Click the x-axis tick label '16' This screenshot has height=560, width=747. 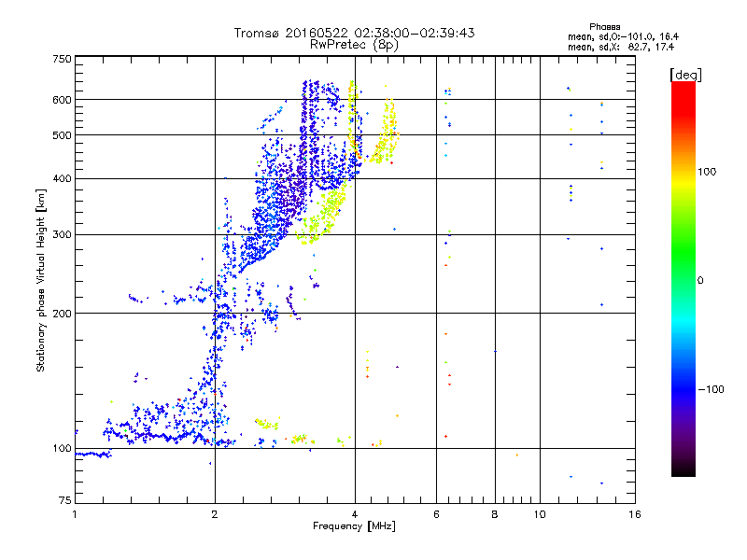pyautogui.click(x=635, y=514)
